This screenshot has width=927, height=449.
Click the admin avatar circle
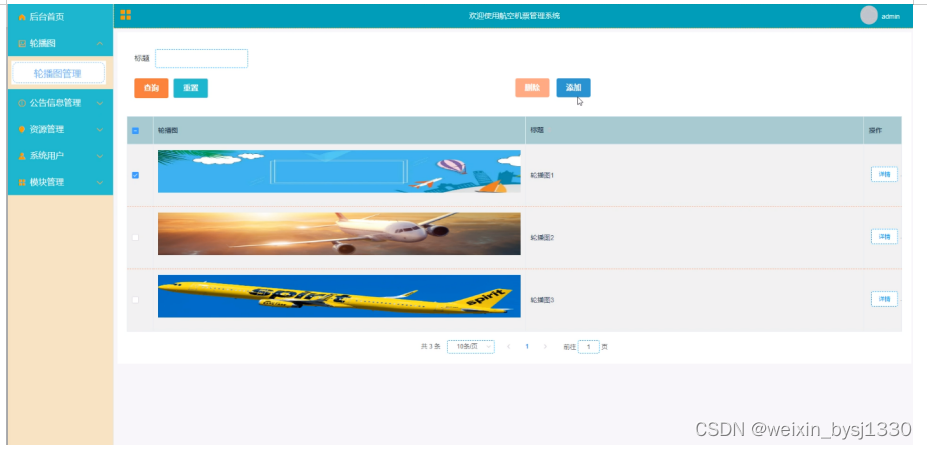868,15
